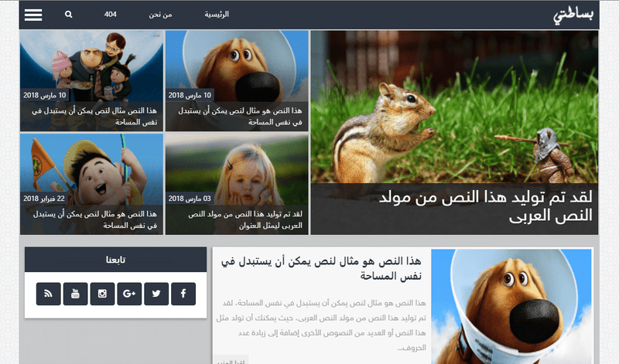
Task: Go to the من نحن page
Action: click(160, 15)
